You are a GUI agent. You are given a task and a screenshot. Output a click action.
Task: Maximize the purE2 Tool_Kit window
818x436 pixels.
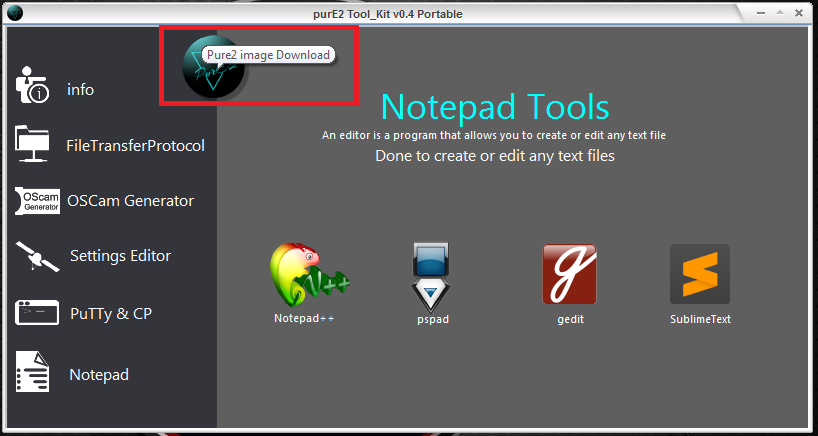point(779,13)
